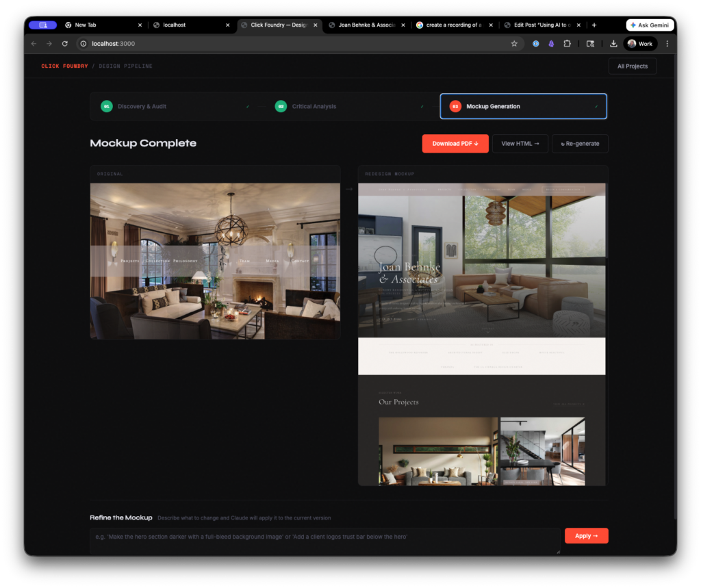Click the Work profile avatar
This screenshot has height=588, width=701.
pos(640,44)
